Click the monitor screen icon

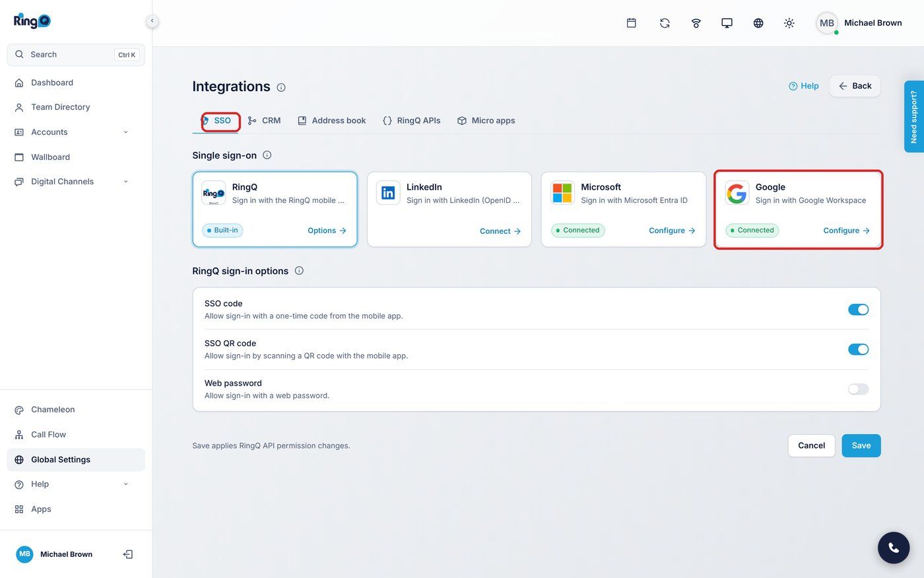pyautogui.click(x=727, y=23)
